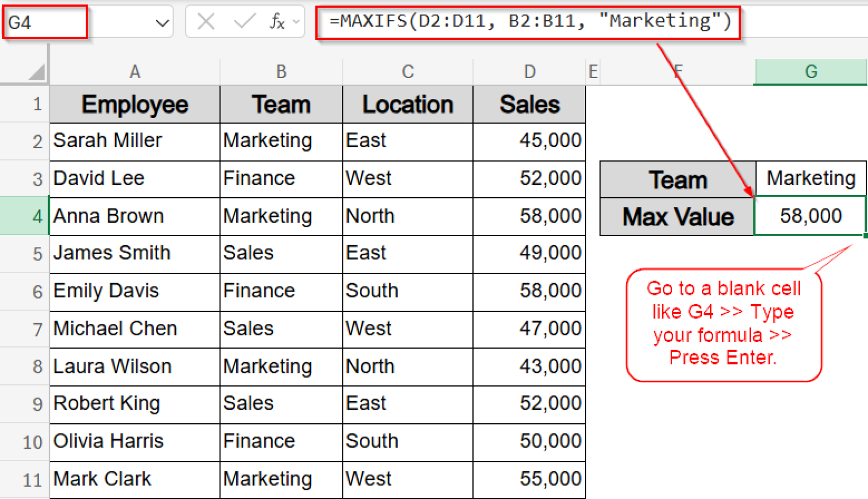868x499 pixels.
Task: Expand the formula bar dropdown chevron
Action: tap(295, 21)
